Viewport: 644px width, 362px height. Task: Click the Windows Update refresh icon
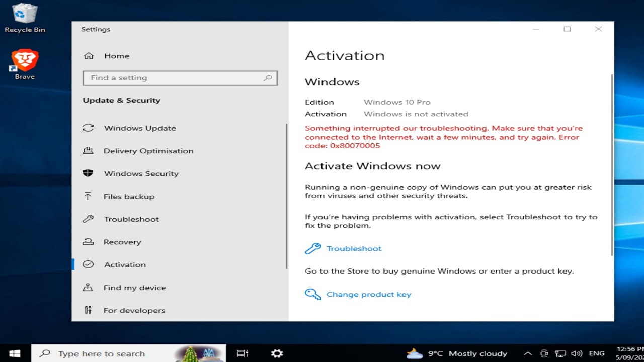[88, 128]
